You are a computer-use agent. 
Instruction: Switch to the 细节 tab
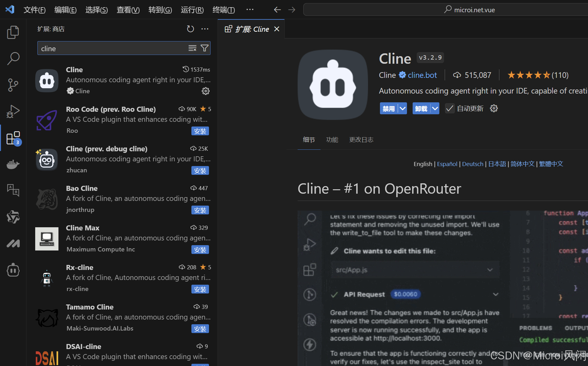tap(309, 140)
